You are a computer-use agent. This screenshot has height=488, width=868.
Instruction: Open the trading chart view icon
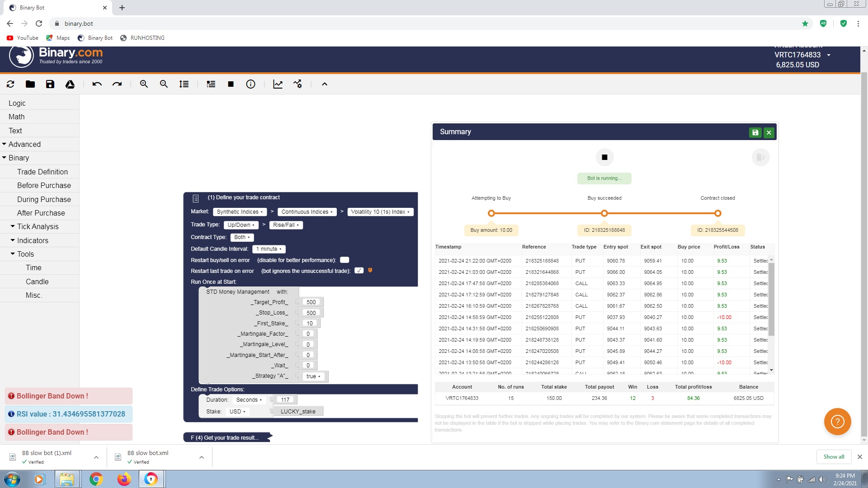(x=278, y=84)
